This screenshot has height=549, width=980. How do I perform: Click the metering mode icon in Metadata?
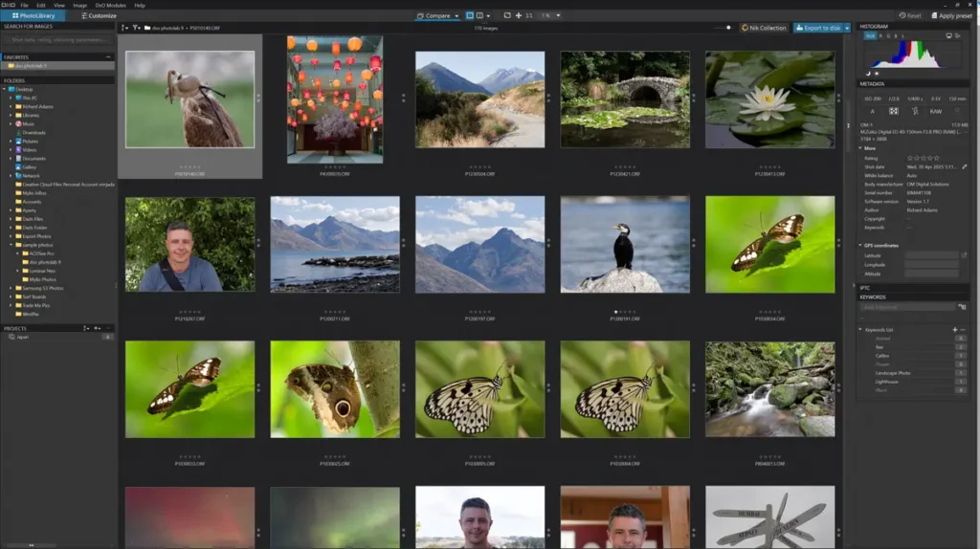point(894,111)
